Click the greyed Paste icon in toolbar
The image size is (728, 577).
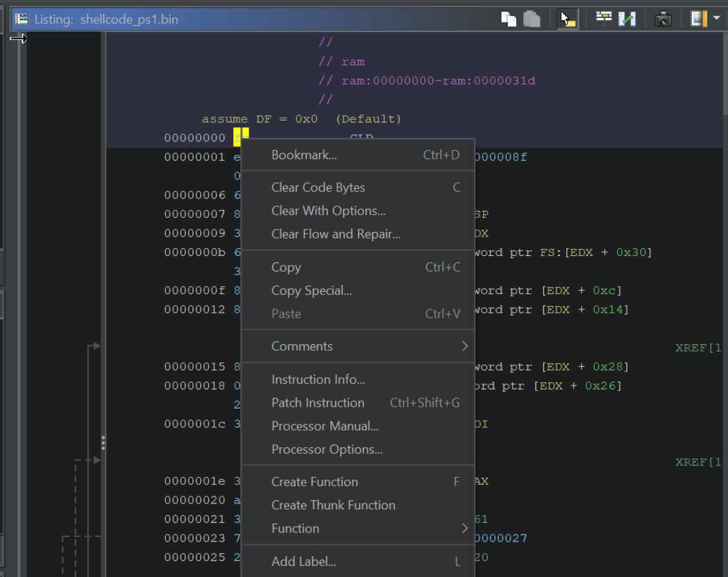click(532, 19)
